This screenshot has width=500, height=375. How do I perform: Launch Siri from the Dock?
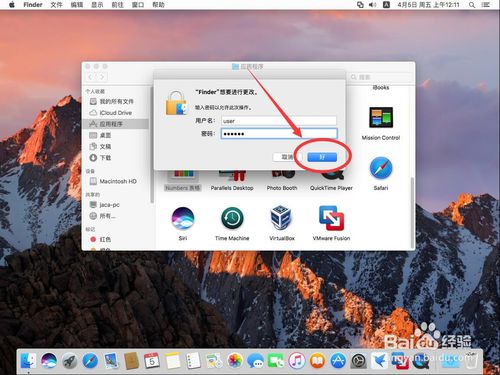49,361
